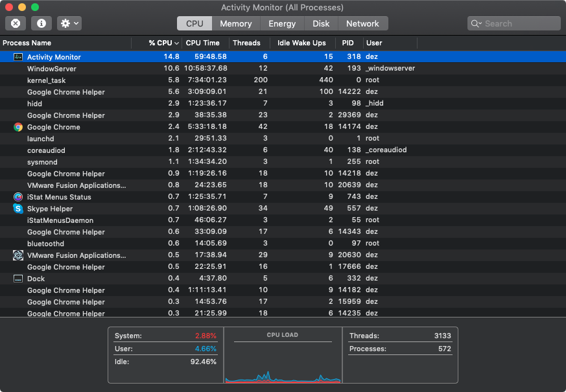
Task: Select the sysmond process row
Action: (x=283, y=162)
